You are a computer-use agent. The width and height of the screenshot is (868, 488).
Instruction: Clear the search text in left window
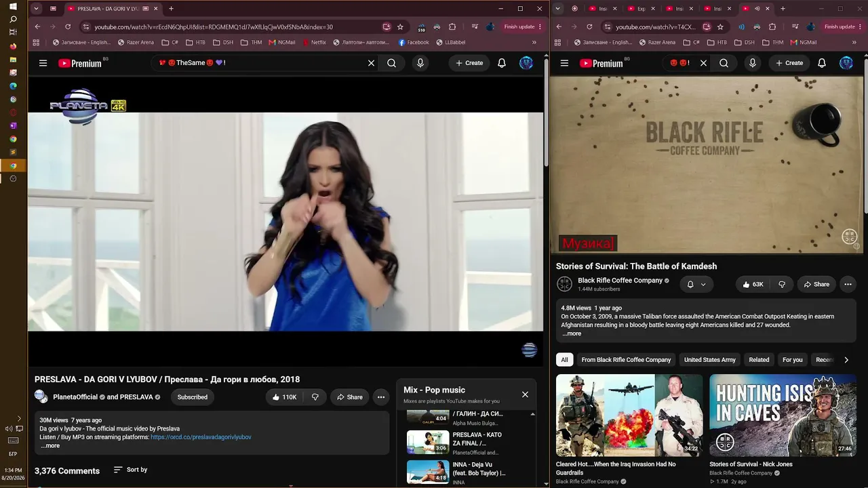tap(371, 63)
